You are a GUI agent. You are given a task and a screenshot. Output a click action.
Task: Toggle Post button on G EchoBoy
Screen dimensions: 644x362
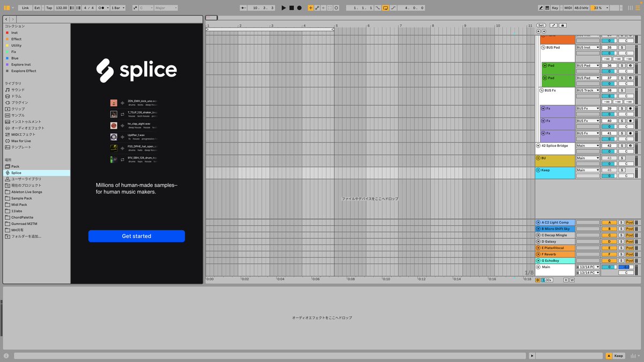[x=630, y=261]
